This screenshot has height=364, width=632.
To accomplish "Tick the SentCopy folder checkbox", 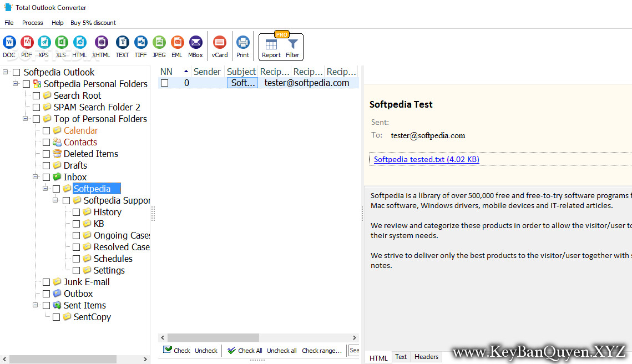I will coord(57,317).
